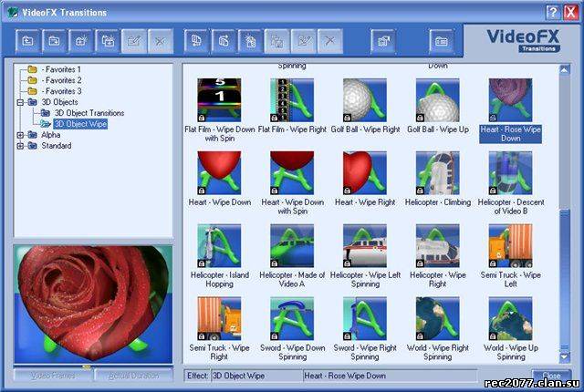
Task: Expand the Standard tree node
Action: 20,146
